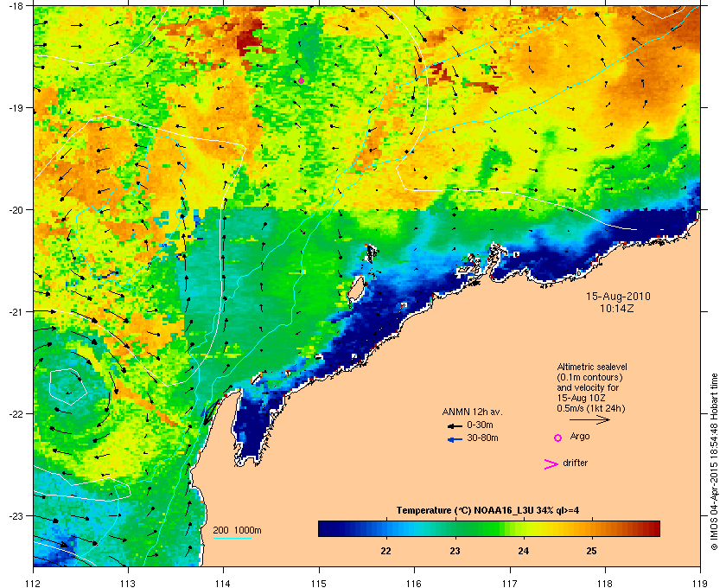Image resolution: width=726 pixels, height=588 pixels.
Task: Click the 'Altimetric sealevel' legend text
Action: coord(592,367)
